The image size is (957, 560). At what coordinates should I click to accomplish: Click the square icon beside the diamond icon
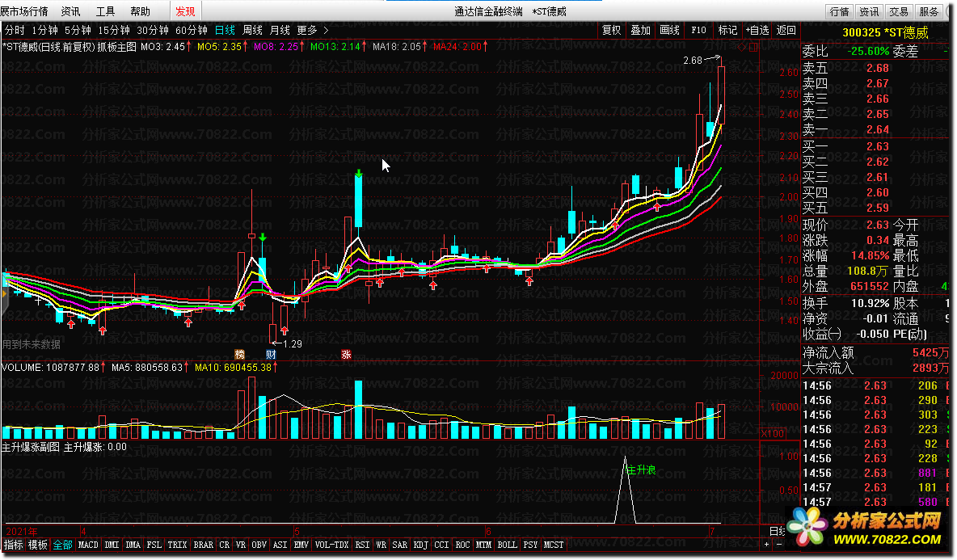[753, 47]
